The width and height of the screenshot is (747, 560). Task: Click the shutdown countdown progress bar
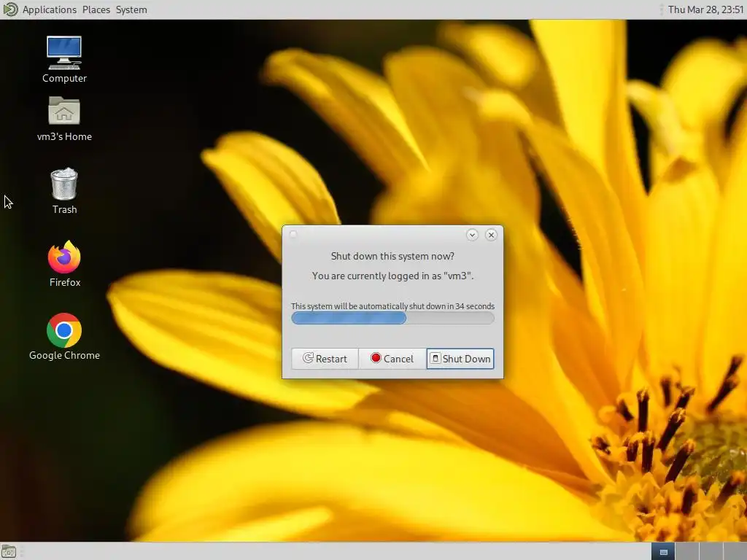click(392, 318)
